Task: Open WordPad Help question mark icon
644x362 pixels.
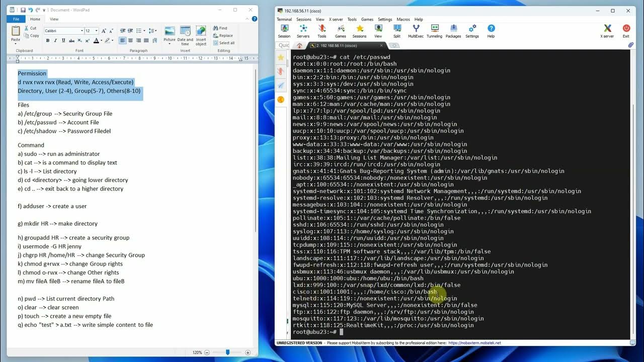Action: click(x=254, y=19)
